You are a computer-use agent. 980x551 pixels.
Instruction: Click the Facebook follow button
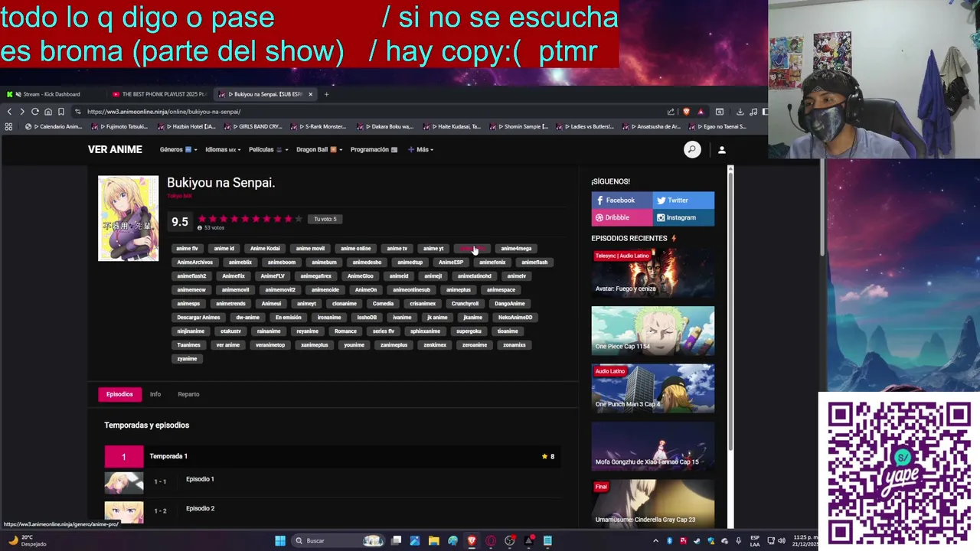pos(622,201)
